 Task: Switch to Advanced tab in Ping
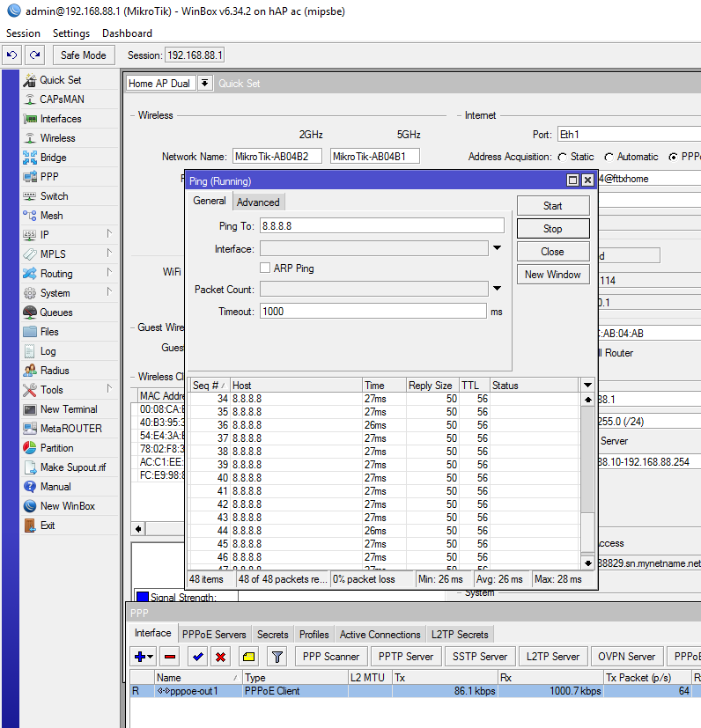258,202
